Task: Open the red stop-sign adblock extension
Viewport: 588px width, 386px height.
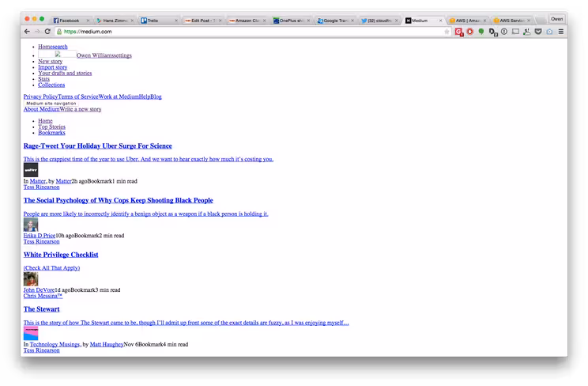Action: pyautogui.click(x=470, y=32)
